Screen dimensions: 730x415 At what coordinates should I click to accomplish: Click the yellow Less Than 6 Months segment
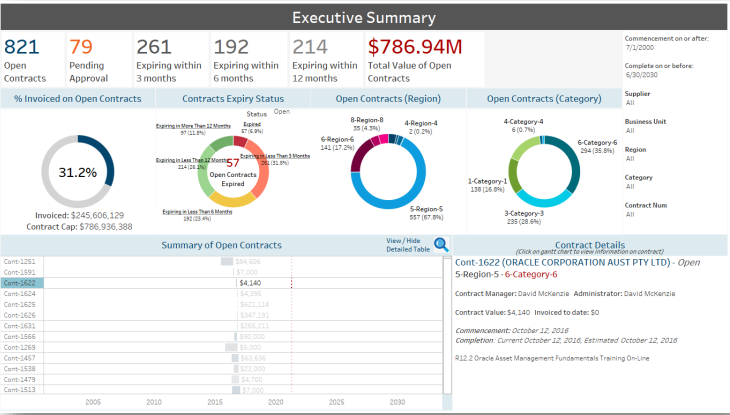click(232, 200)
